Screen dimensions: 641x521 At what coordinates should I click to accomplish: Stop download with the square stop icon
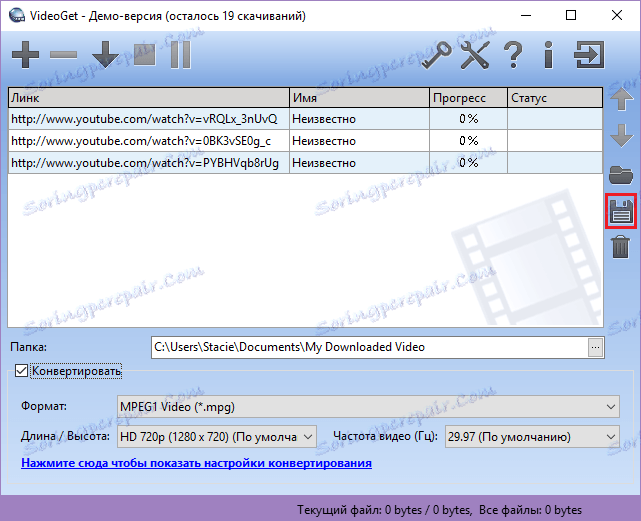145,54
